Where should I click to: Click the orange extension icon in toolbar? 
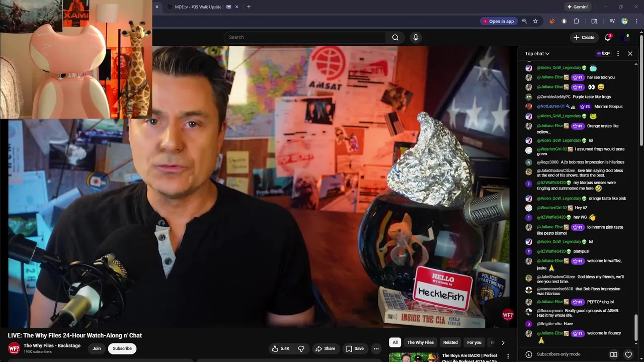552,21
